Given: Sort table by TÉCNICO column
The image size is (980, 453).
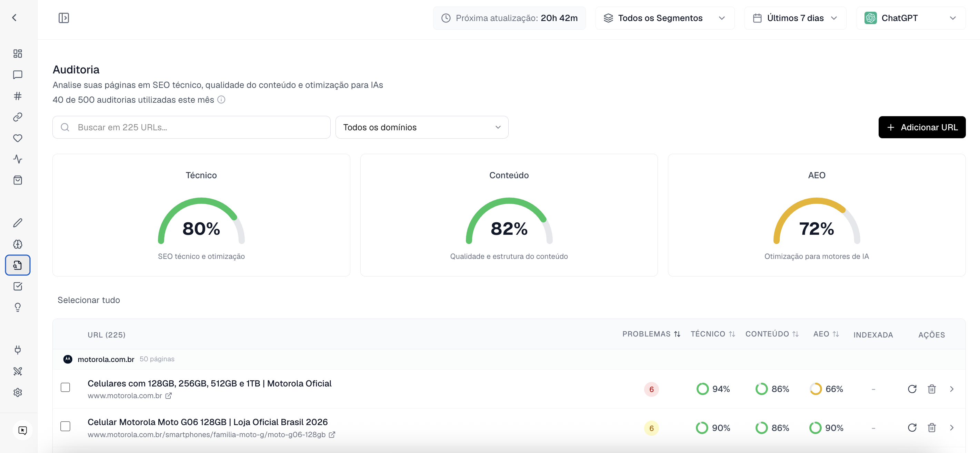Looking at the screenshot, I should pos(712,334).
